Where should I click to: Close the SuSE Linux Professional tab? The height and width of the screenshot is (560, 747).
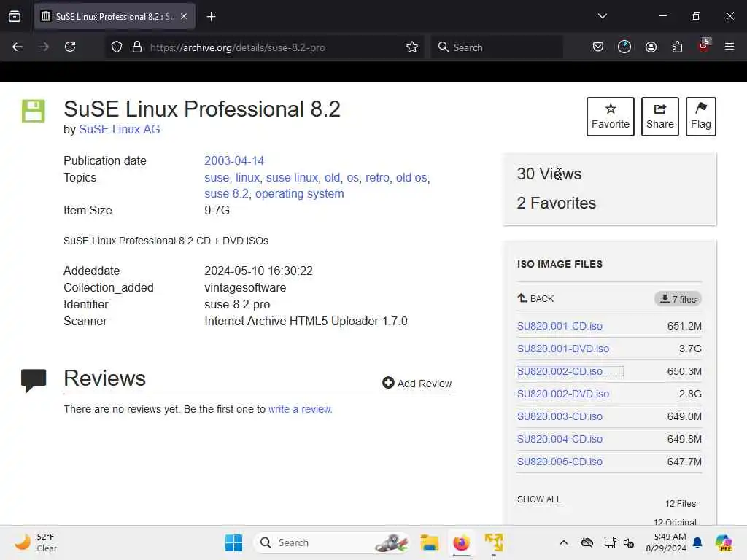(x=184, y=16)
